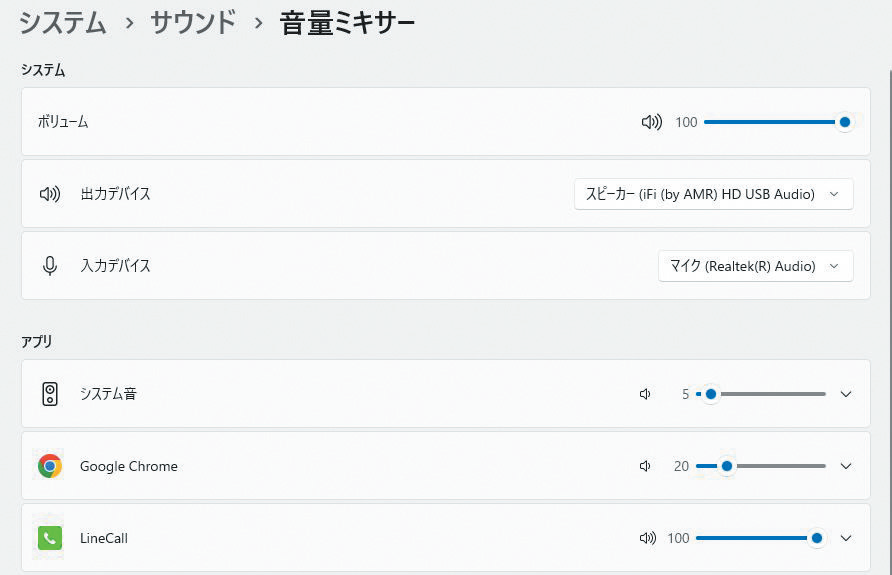Viewport: 892px width, 575px height.
Task: Expand the システム音 row chevron
Action: (x=846, y=394)
